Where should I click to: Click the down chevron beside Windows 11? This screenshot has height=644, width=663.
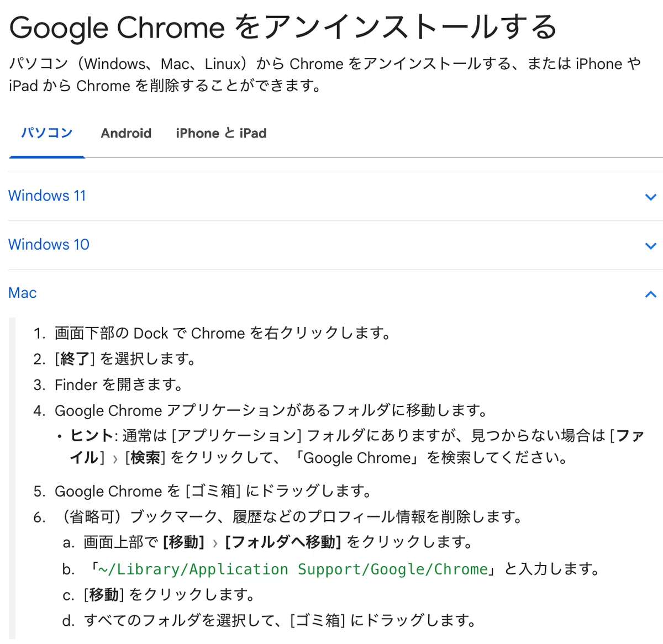(651, 197)
